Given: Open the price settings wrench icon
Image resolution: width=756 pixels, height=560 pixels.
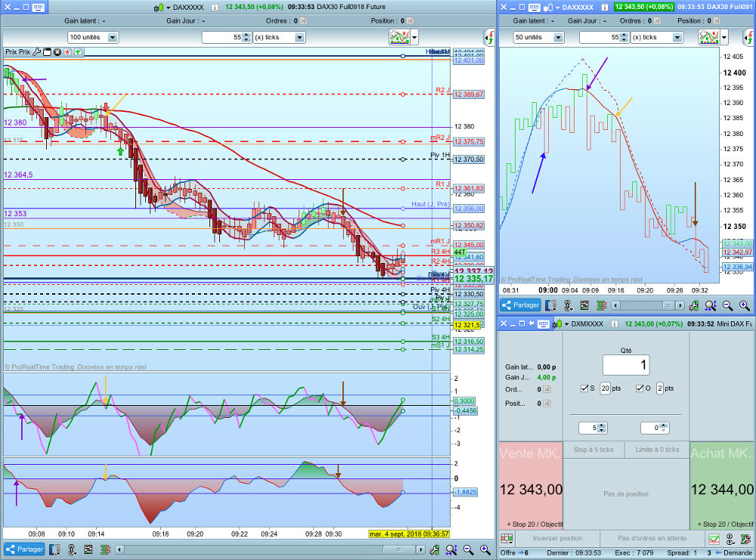Looking at the screenshot, I should click(x=36, y=52).
